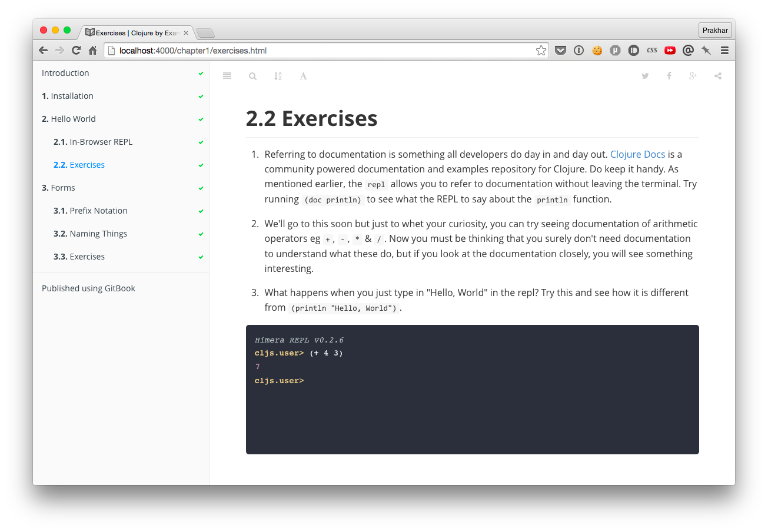Click the green checkmark beside Introduction

point(201,74)
